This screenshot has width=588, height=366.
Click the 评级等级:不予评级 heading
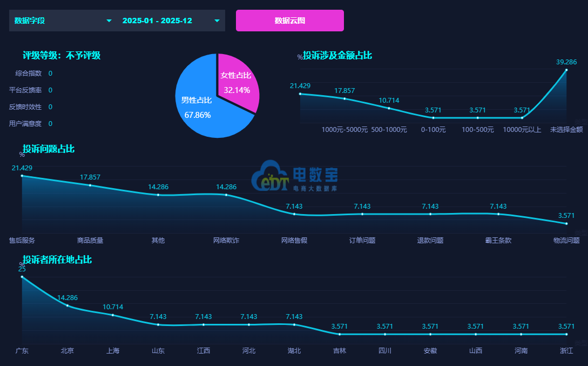(x=62, y=55)
